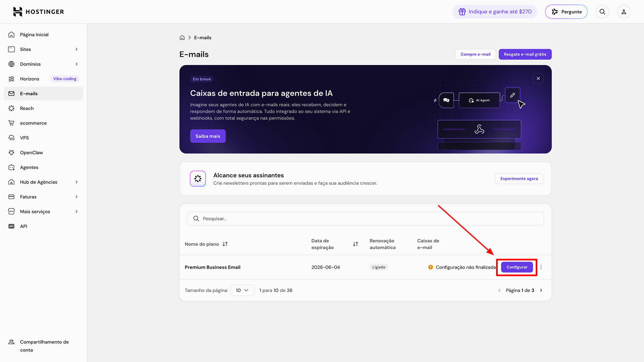This screenshot has width=644, height=362.
Task: Expand the Faturas submenu chevron
Action: 76,197
